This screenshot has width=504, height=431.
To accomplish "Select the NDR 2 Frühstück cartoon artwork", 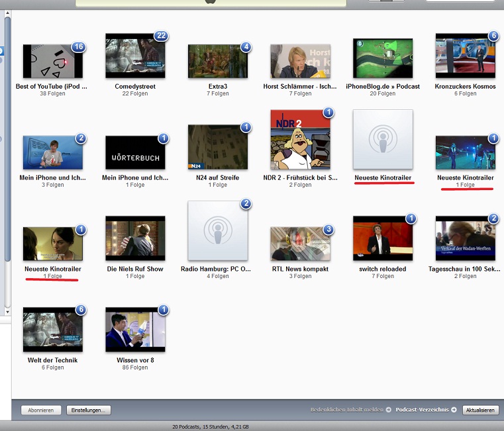I will [x=300, y=139].
